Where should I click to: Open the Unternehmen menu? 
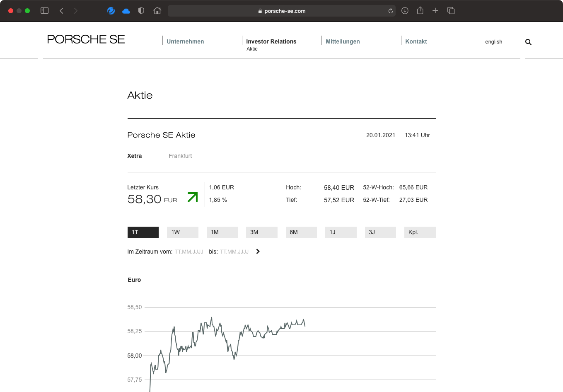coord(185,41)
